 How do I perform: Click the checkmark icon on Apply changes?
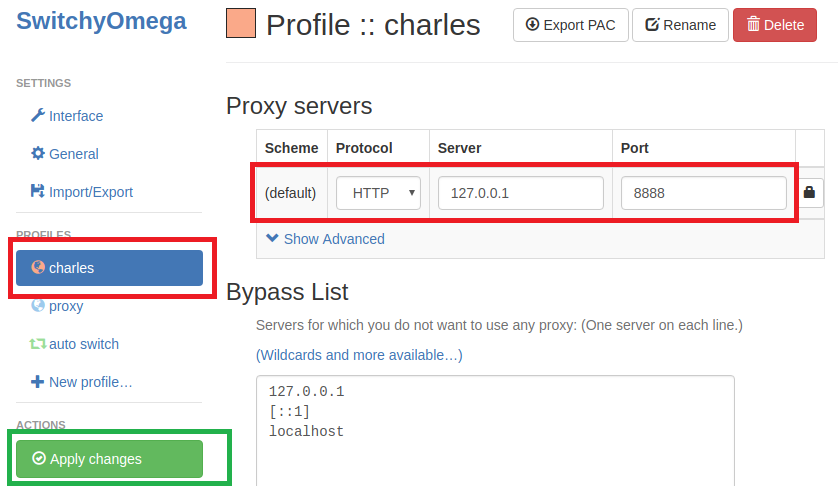(39, 458)
